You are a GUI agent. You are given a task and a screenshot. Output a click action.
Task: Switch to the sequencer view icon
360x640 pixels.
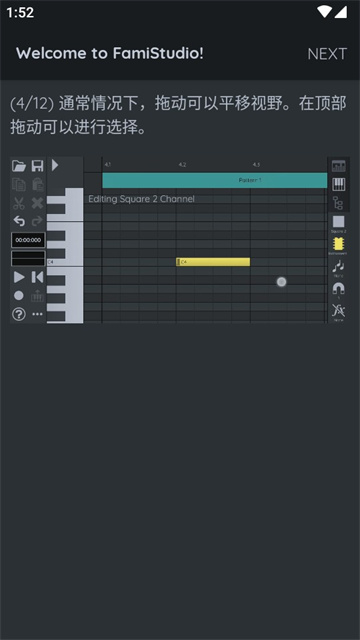click(x=338, y=166)
